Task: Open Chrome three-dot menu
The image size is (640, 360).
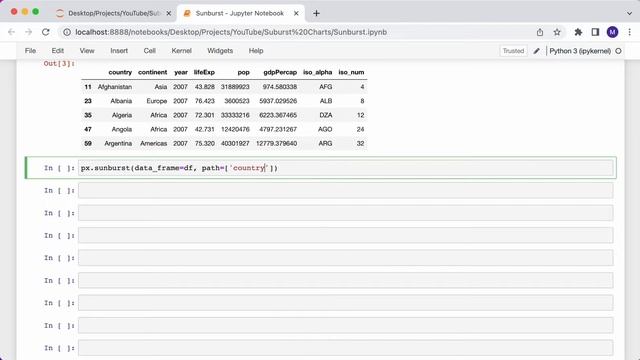Action: coord(630,32)
